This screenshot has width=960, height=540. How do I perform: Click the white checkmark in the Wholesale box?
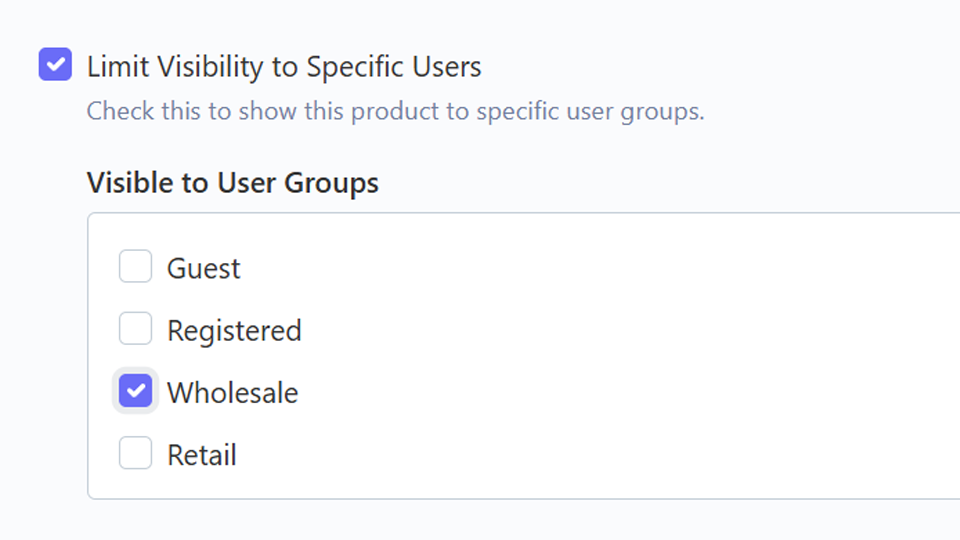pyautogui.click(x=135, y=392)
